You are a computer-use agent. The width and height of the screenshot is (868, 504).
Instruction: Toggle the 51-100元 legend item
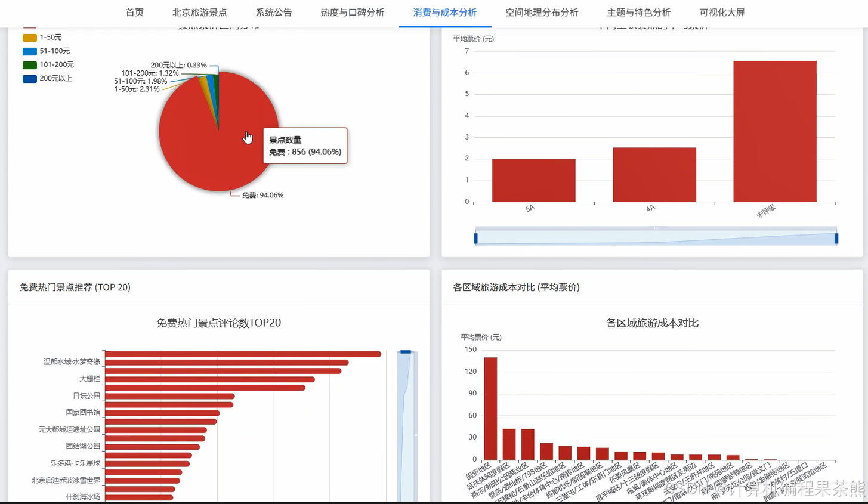tap(46, 51)
